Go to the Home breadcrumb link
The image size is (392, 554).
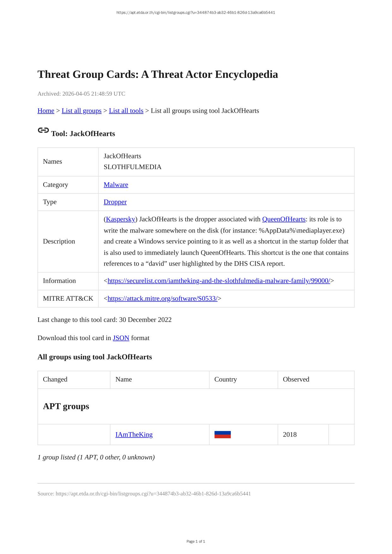tap(46, 111)
